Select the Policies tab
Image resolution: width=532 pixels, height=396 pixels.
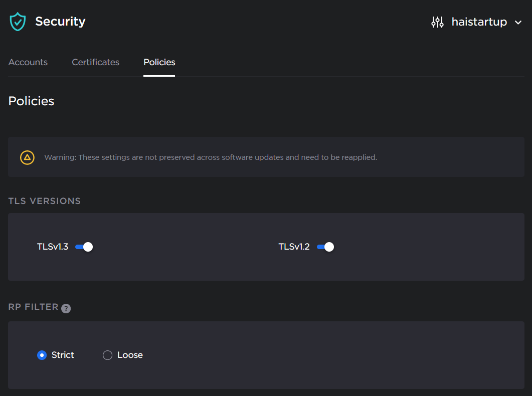(x=159, y=62)
